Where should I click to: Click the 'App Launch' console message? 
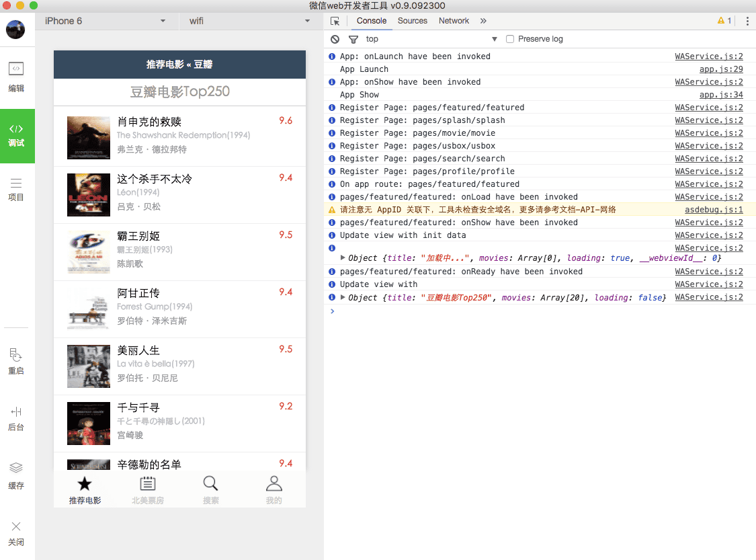tap(364, 69)
